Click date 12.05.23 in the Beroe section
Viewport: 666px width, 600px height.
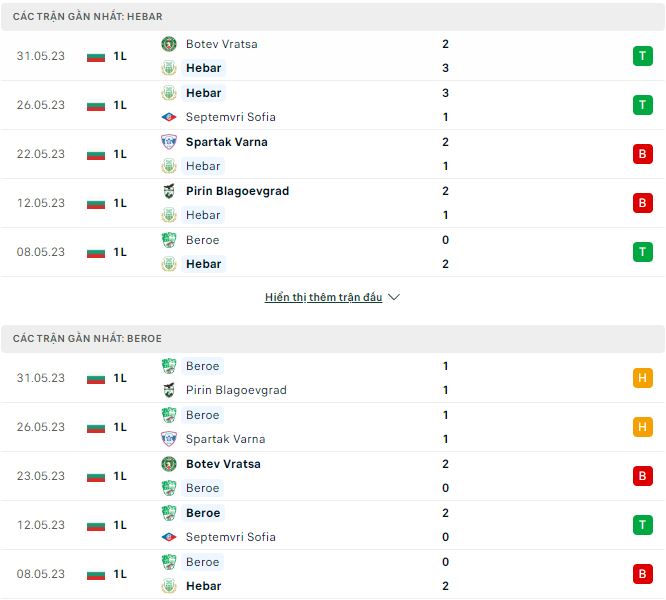point(40,525)
